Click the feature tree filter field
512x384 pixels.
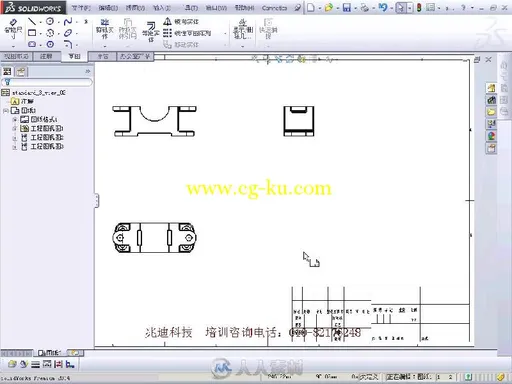tap(47, 82)
